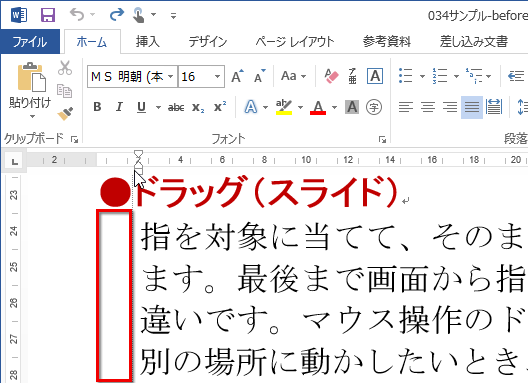Image resolution: width=528 pixels, height=383 pixels.
Task: Open touch/mouse mode dropdown arrow
Action: (154, 15)
